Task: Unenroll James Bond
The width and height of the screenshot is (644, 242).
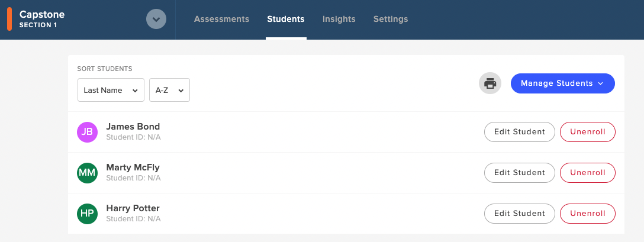Action: click(x=588, y=132)
